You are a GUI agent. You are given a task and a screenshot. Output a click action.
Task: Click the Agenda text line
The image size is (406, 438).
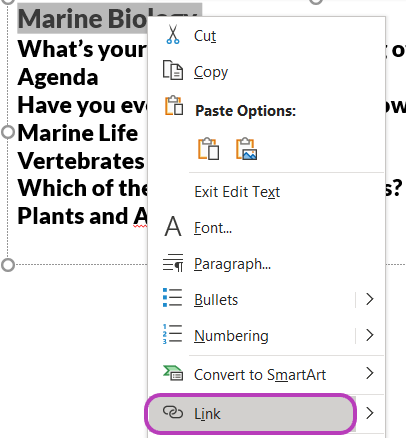pos(58,78)
